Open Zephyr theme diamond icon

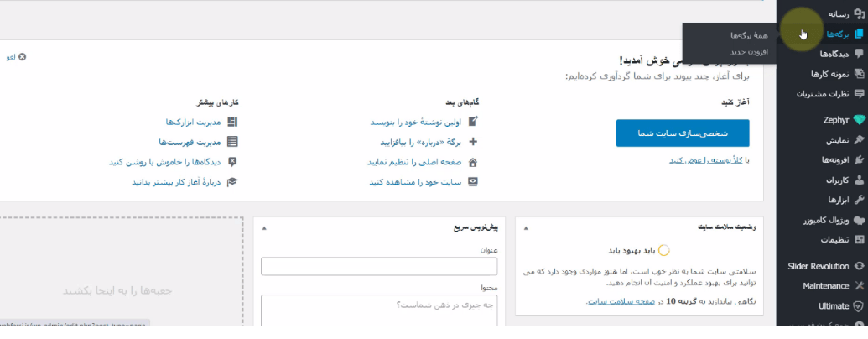click(859, 120)
